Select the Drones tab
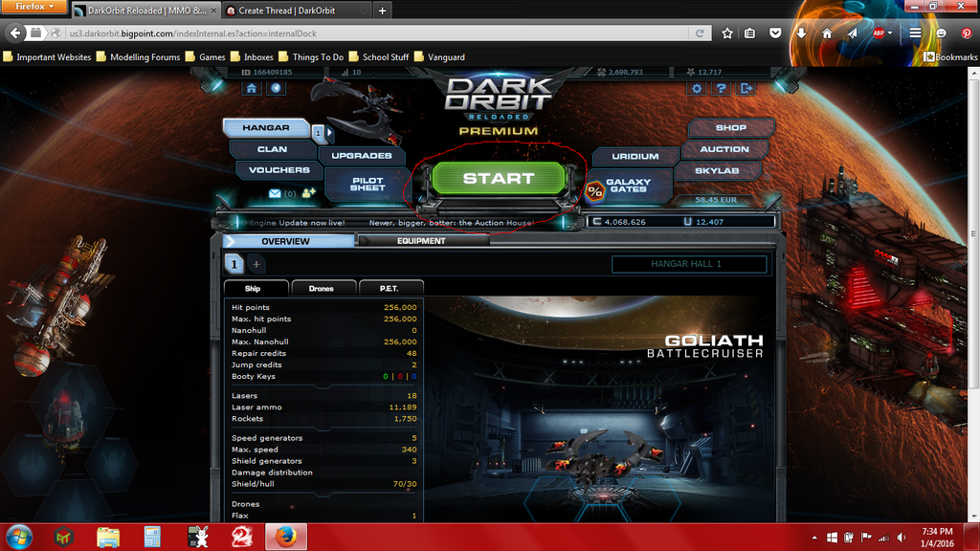980x551 pixels. 322,288
